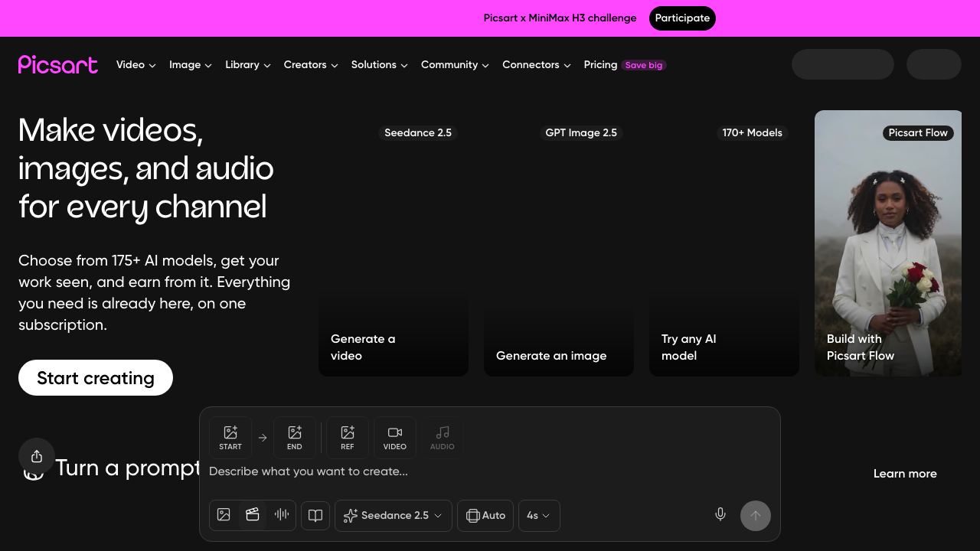Screen dimensions: 980x551
Task: Add a REF reference image
Action: pyautogui.click(x=348, y=438)
